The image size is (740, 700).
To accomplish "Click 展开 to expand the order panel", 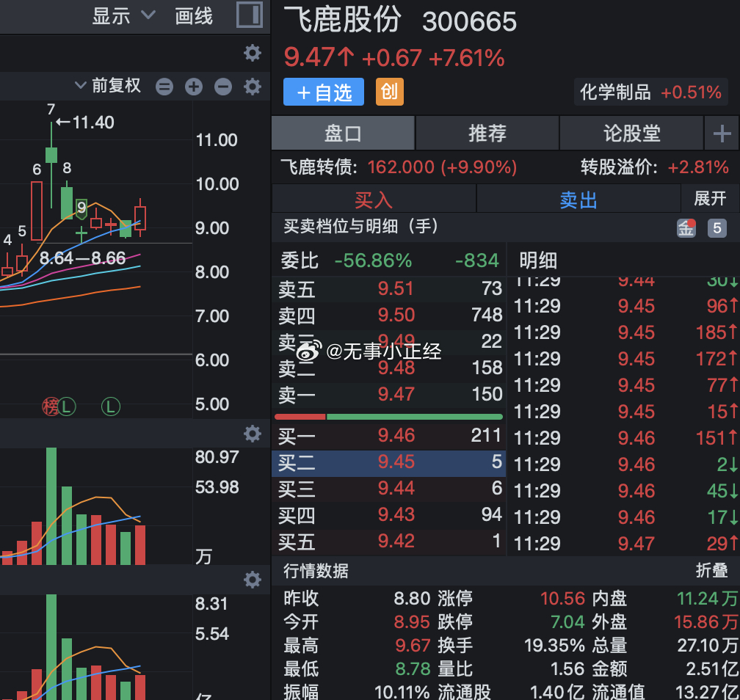I will pyautogui.click(x=710, y=199).
